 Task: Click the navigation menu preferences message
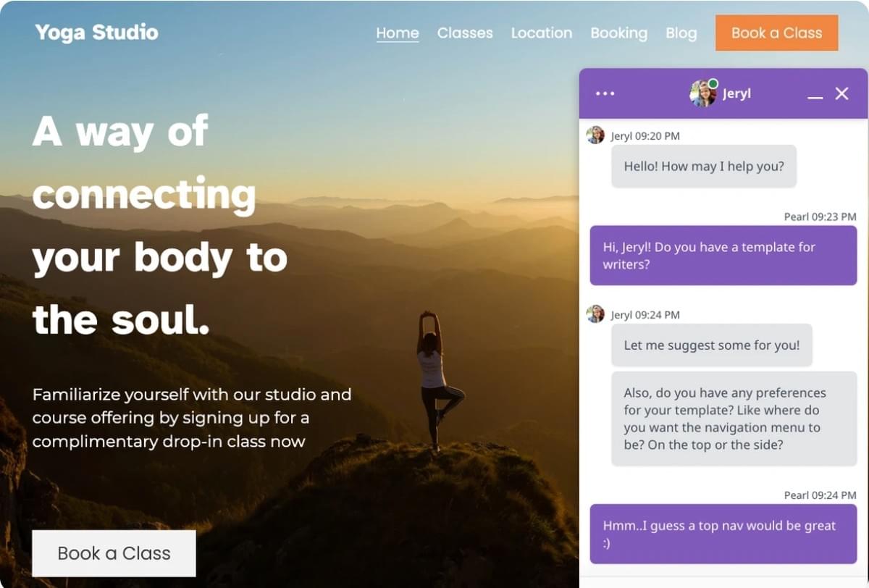pos(734,419)
